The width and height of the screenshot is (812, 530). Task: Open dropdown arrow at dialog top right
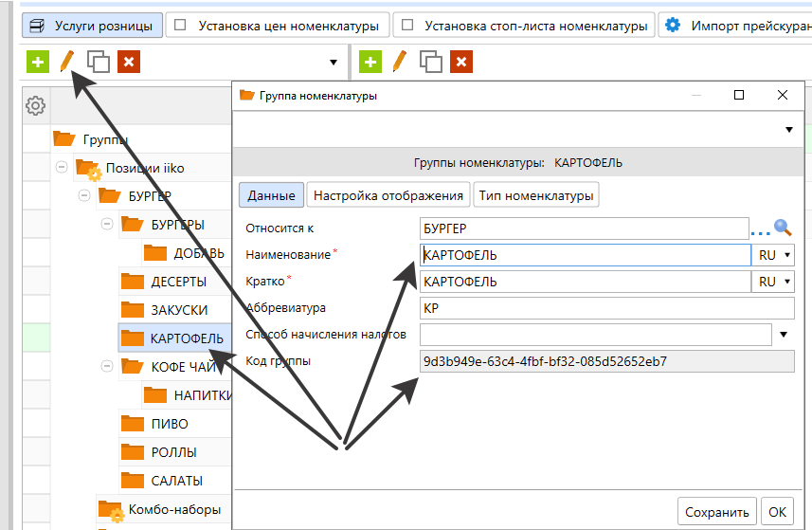tap(789, 129)
